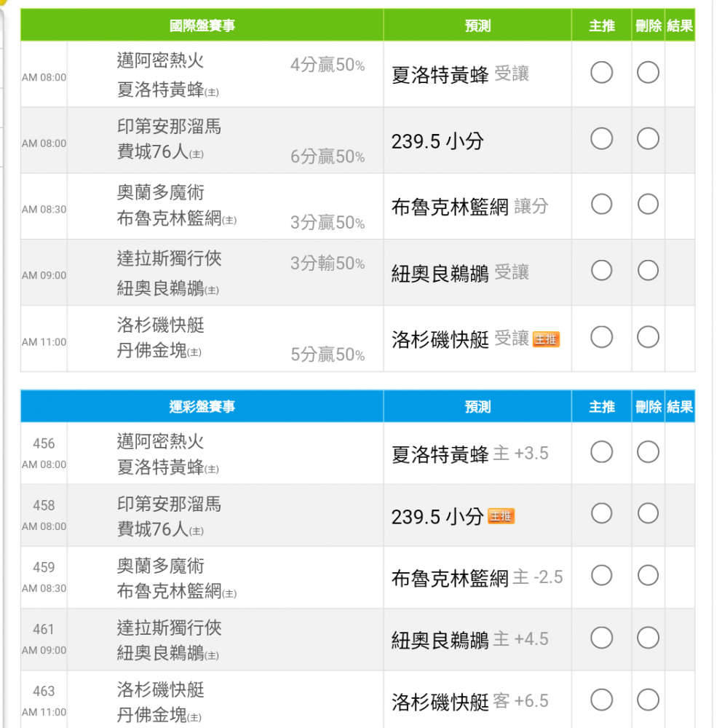Viewport: 722px width, 728px height.
Task: Select 刪除 radio for 國際盤 邁阿密熱火 game
Action: (x=648, y=72)
